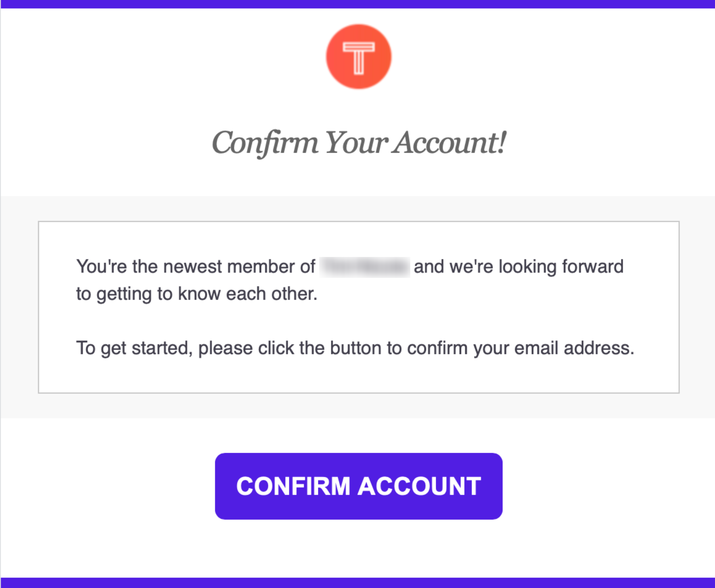
Task: Click the "newest member of" text
Action: click(239, 267)
